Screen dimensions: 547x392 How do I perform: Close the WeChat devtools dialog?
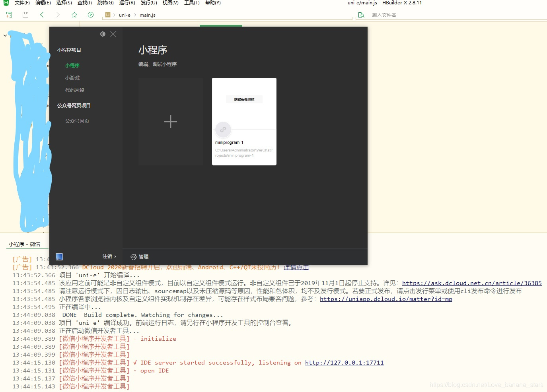coord(113,34)
